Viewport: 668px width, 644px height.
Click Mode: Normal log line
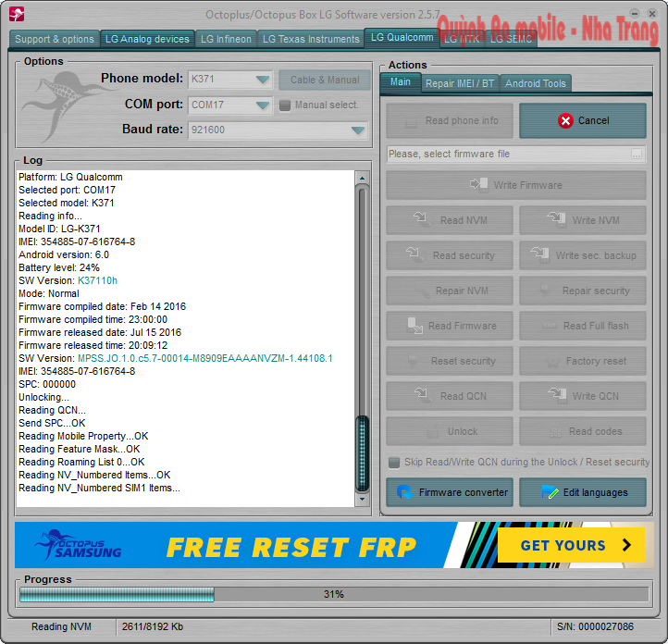tap(49, 294)
